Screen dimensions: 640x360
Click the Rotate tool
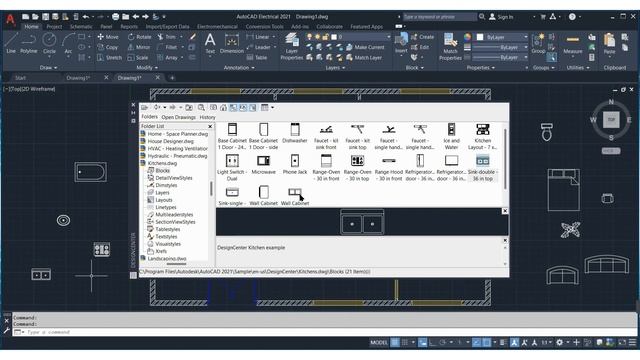pyautogui.click(x=139, y=37)
